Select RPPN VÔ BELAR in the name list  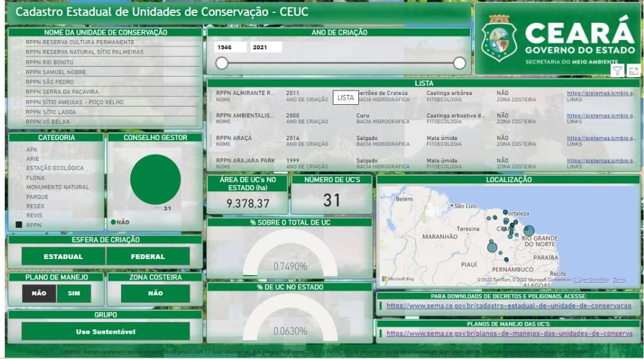pos(48,122)
